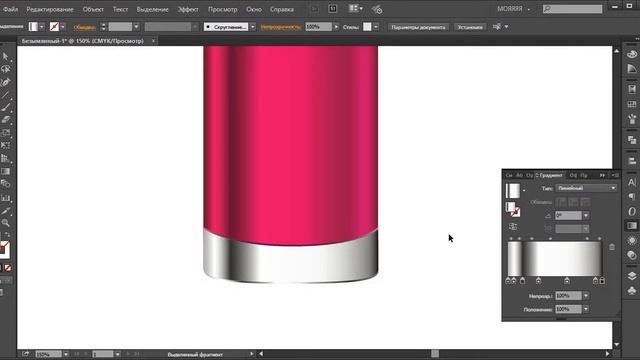
Task: Open the Appearance panel icon in dock
Action: 632,240
